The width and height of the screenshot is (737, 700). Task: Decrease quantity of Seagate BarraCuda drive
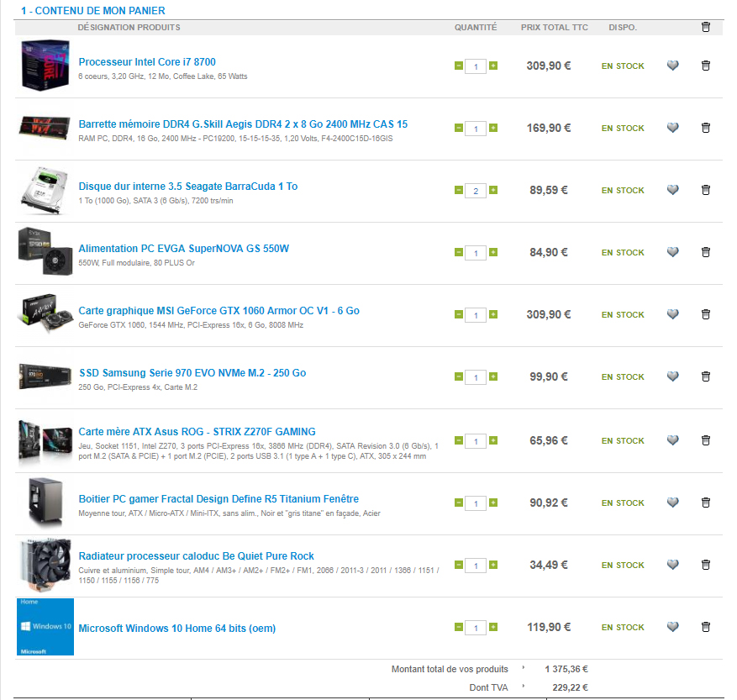click(458, 190)
